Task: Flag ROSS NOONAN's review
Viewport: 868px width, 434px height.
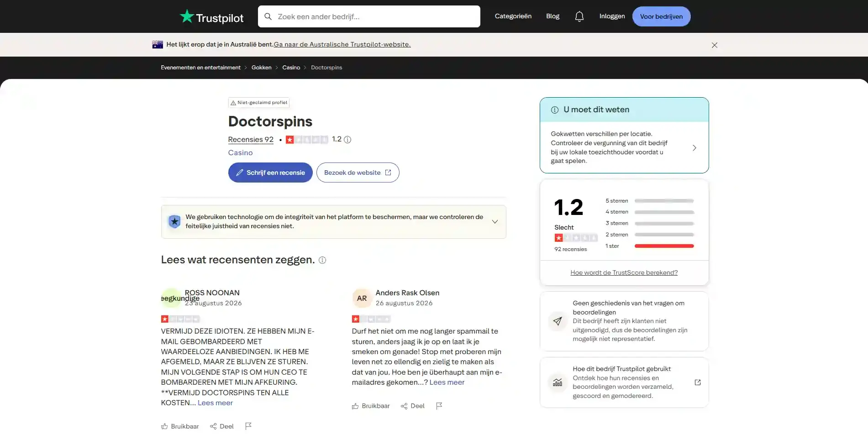Action: click(x=248, y=426)
